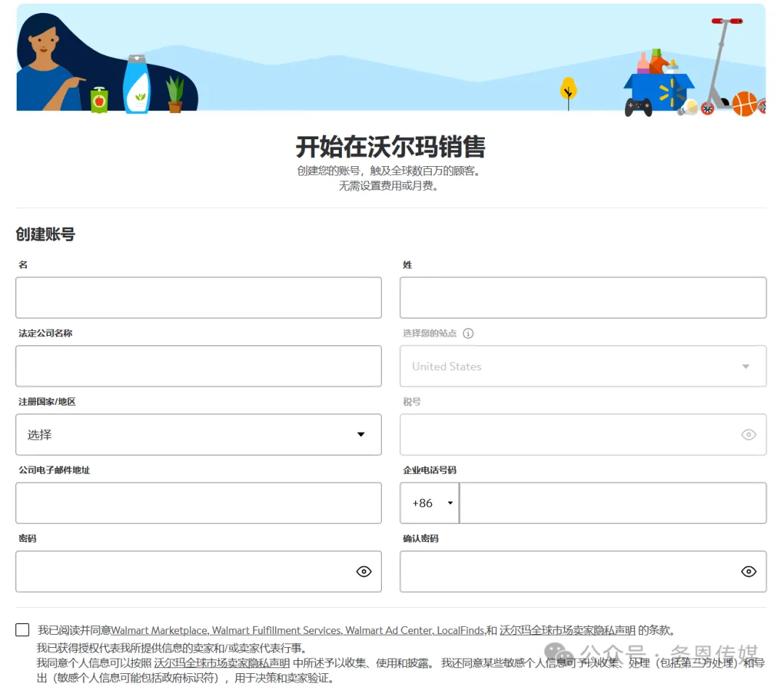Click the 选择您的站点 label text

430,333
